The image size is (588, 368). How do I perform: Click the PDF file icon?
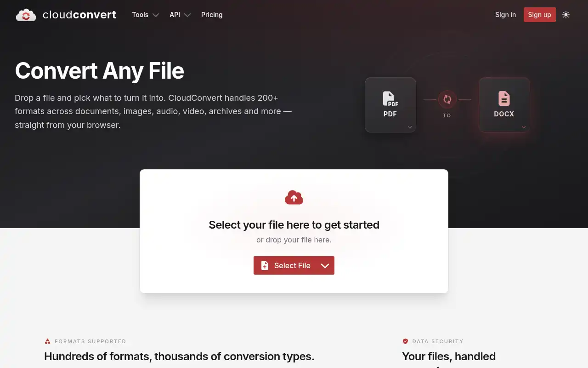pos(390,98)
